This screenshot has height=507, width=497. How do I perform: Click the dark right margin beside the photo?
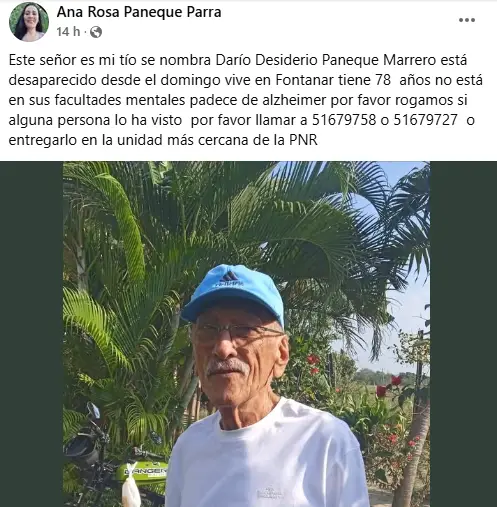pos(463,334)
